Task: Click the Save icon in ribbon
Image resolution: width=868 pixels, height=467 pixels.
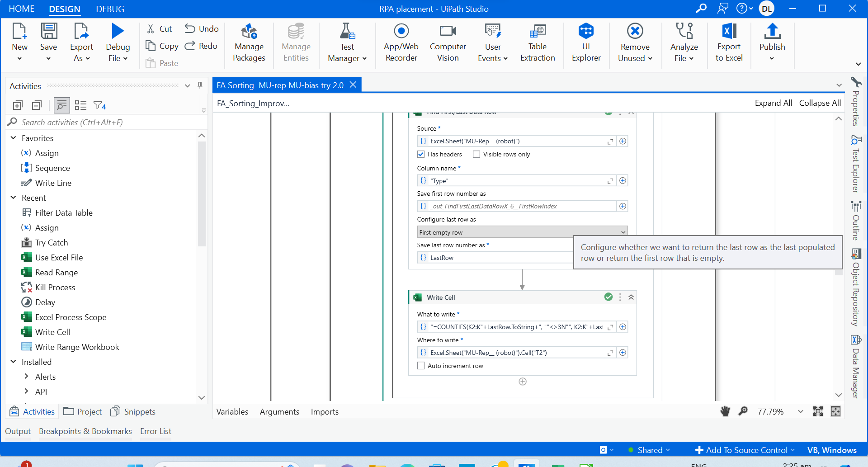Action: pos(49,31)
